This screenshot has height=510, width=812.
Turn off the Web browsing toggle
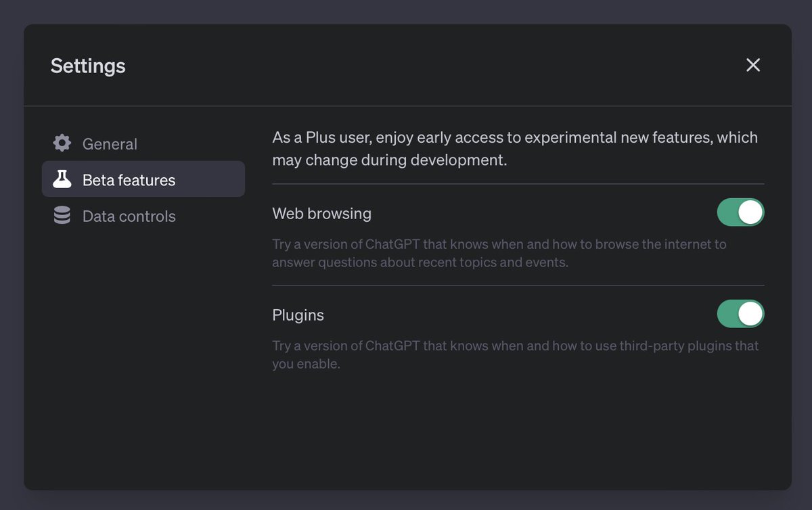(x=740, y=212)
